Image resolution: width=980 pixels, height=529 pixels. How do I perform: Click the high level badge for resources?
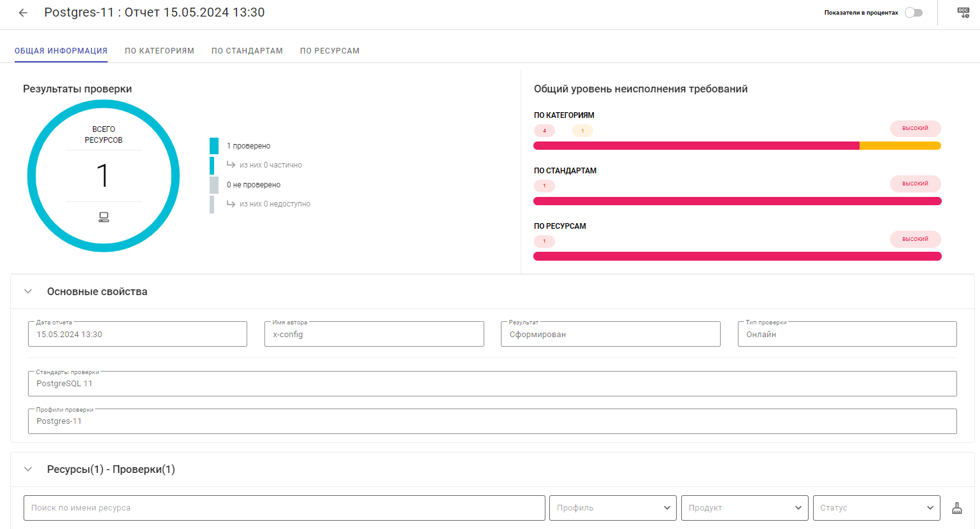click(x=915, y=239)
